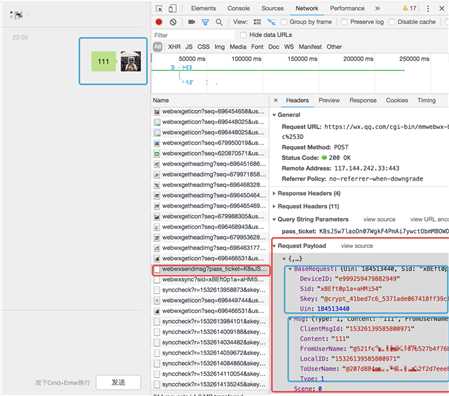Close the request details pane
The height and width of the screenshot is (396, 449).
point(276,100)
